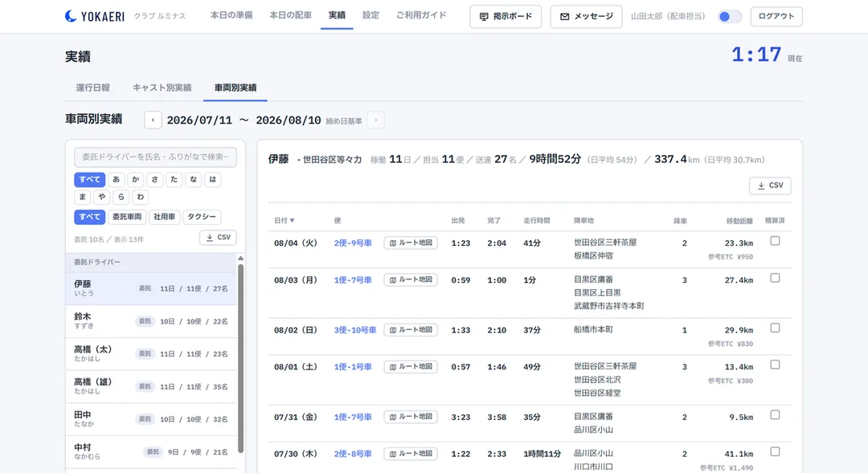Screen dimensions: 868x473
Task: Select driver 伊藤 in the list
Action: (x=151, y=288)
